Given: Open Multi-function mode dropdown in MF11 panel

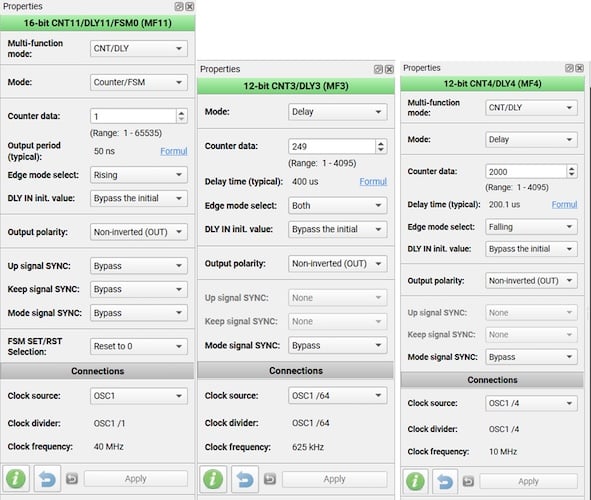Looking at the screenshot, I should coord(139,49).
